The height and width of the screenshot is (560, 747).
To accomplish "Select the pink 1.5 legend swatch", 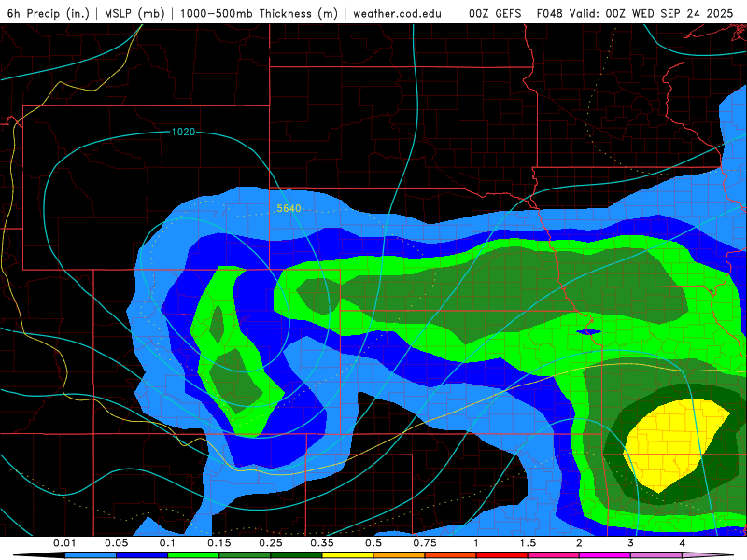I will (x=554, y=555).
